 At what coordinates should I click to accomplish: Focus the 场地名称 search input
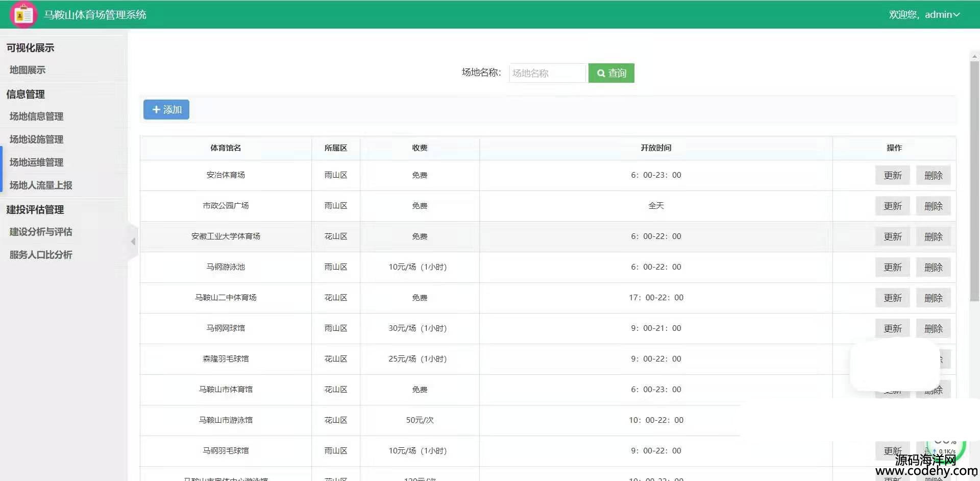coord(547,73)
